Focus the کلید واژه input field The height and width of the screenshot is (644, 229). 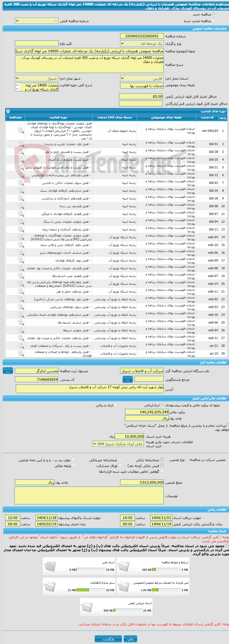click(x=36, y=43)
